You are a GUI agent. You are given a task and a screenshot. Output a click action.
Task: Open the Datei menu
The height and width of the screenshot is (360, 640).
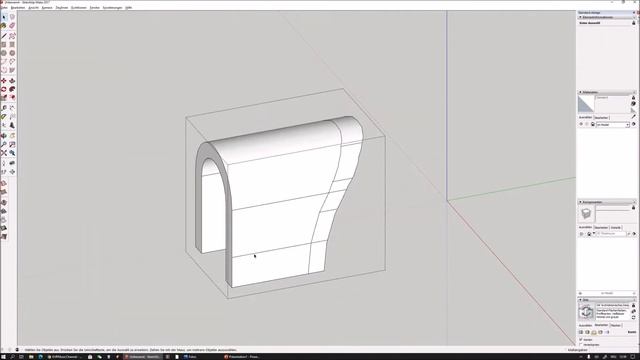click(4, 8)
